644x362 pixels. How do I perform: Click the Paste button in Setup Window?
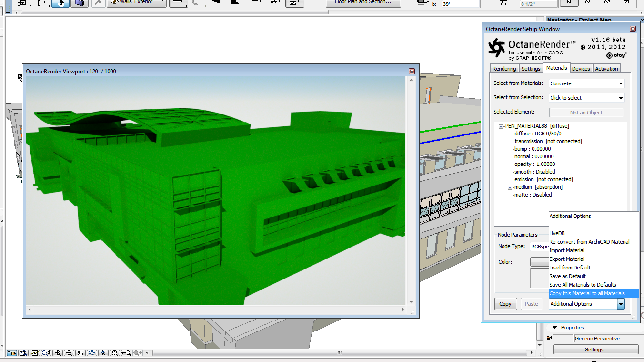(532, 304)
